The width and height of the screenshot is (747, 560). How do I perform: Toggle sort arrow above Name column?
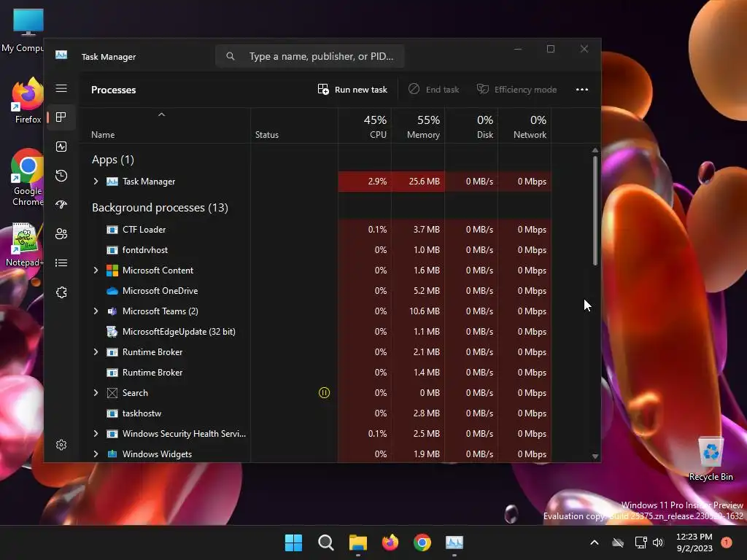tap(161, 114)
